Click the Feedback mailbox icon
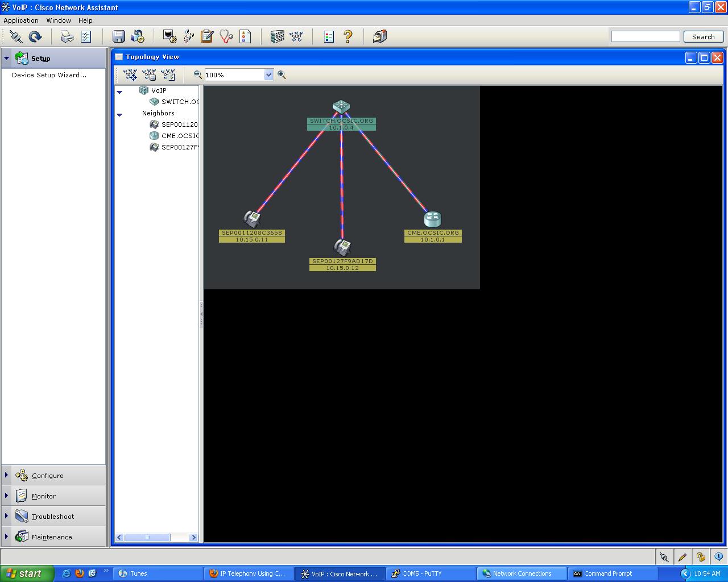 [380, 37]
